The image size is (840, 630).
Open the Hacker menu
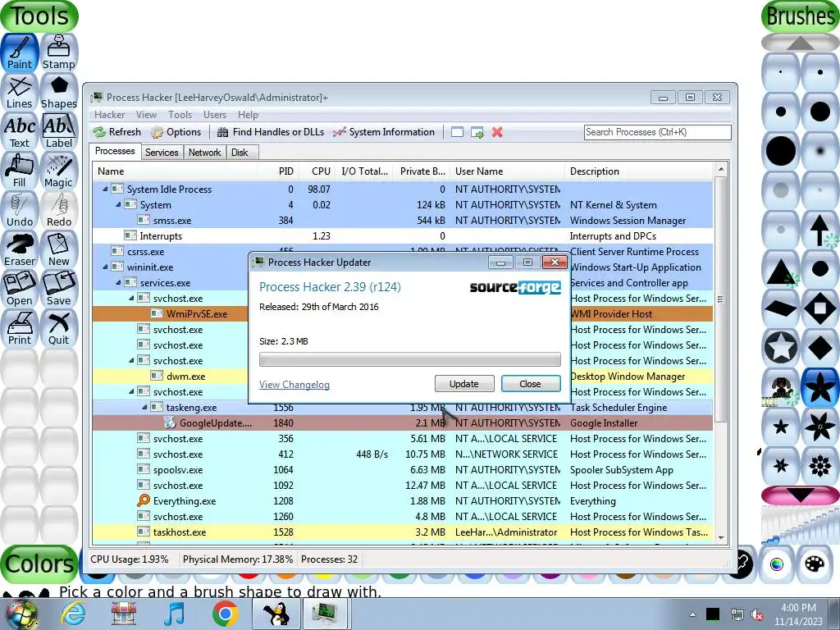coord(109,115)
